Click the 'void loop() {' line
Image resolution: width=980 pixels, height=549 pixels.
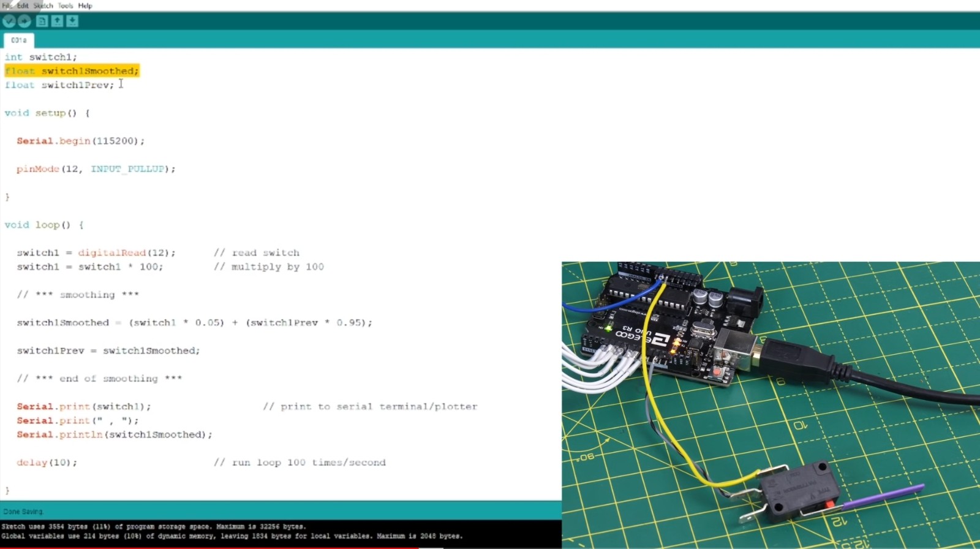[44, 225]
